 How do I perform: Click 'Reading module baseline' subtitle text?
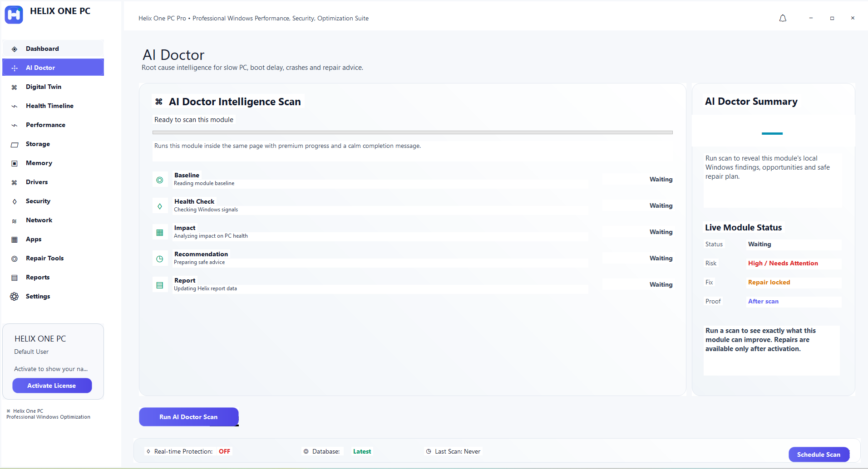click(204, 183)
